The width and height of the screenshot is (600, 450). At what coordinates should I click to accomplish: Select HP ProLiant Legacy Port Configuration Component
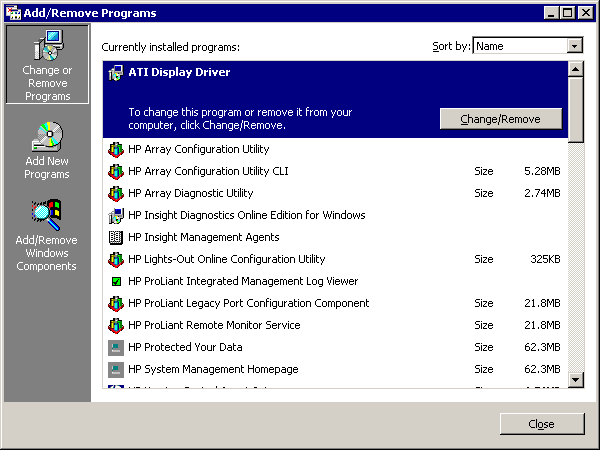(248, 304)
